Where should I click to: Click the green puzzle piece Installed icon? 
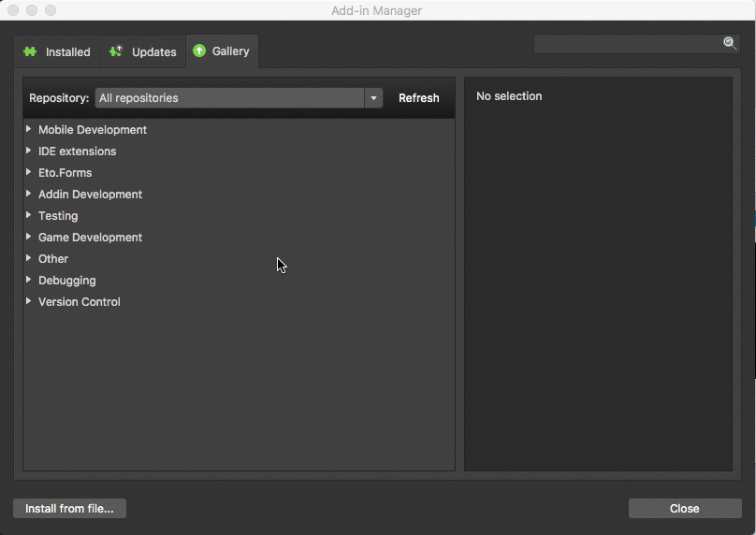[30, 51]
